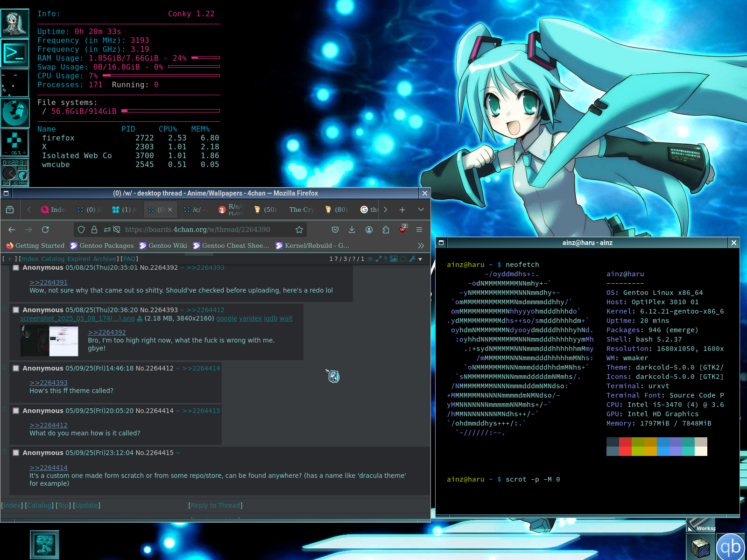This screenshot has width=747, height=560.
Task: Select the checkbox for post No.2264415
Action: pos(16,453)
